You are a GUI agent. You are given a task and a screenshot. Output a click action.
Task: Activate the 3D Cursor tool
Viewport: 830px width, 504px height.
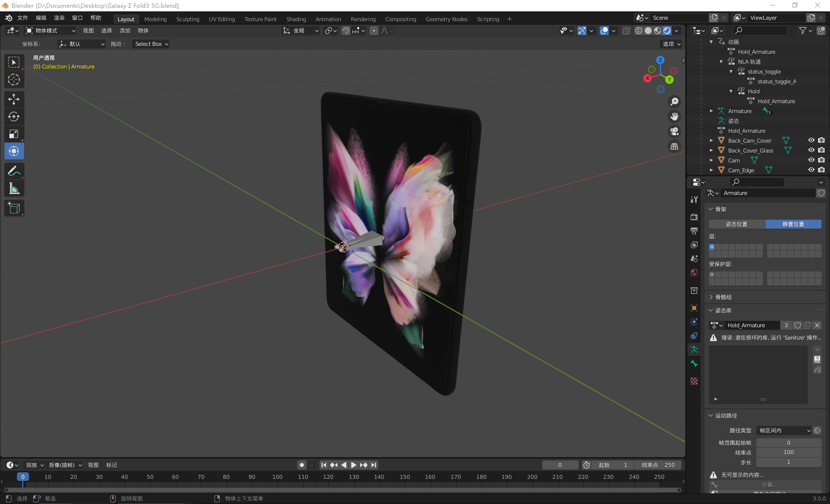point(14,79)
